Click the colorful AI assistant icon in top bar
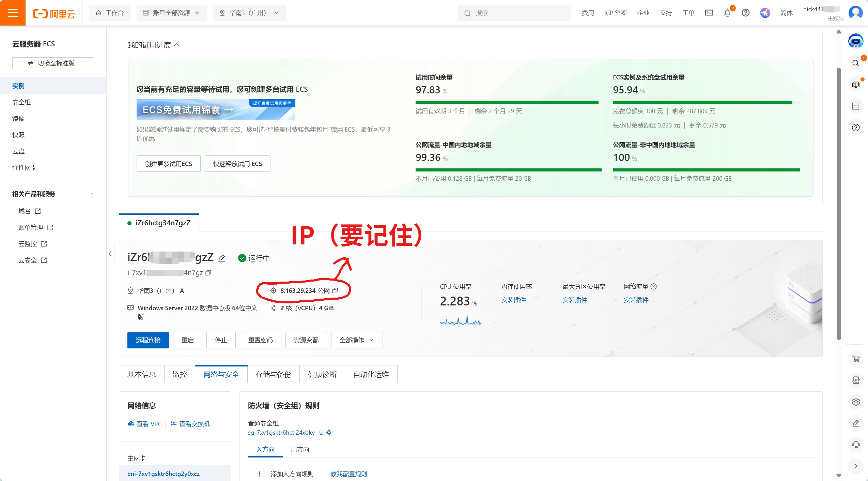The width and height of the screenshot is (868, 481). 765,13
